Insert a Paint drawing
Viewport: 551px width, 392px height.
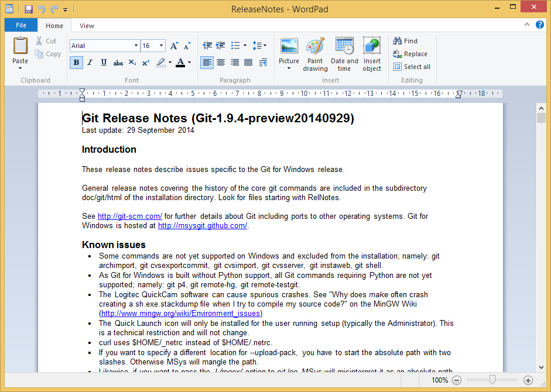tap(315, 54)
